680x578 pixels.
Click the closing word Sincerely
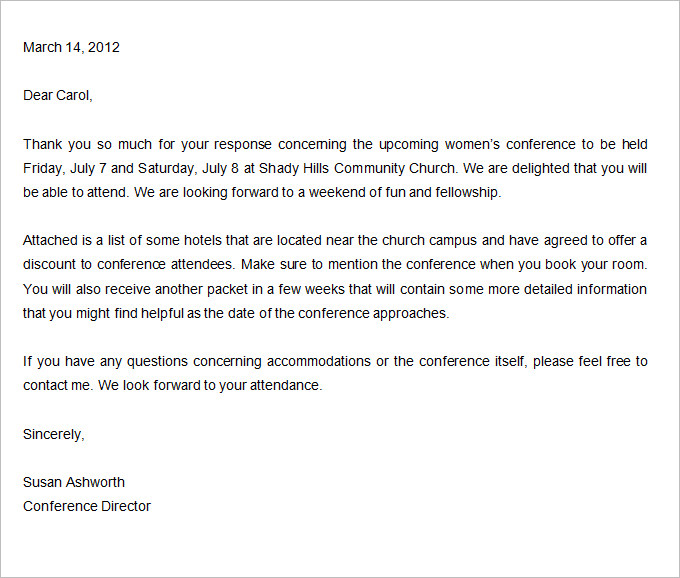(53, 434)
